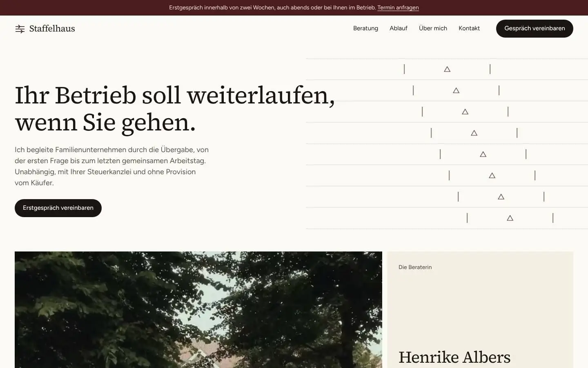Open the Kontakt nav link
Screen dimensions: 588x368
[469, 28]
